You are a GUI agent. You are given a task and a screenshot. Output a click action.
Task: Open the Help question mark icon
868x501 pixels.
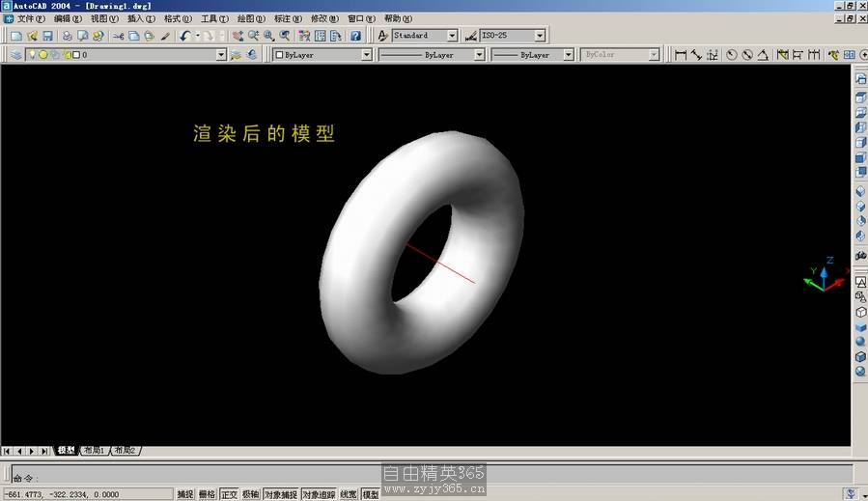coord(355,36)
